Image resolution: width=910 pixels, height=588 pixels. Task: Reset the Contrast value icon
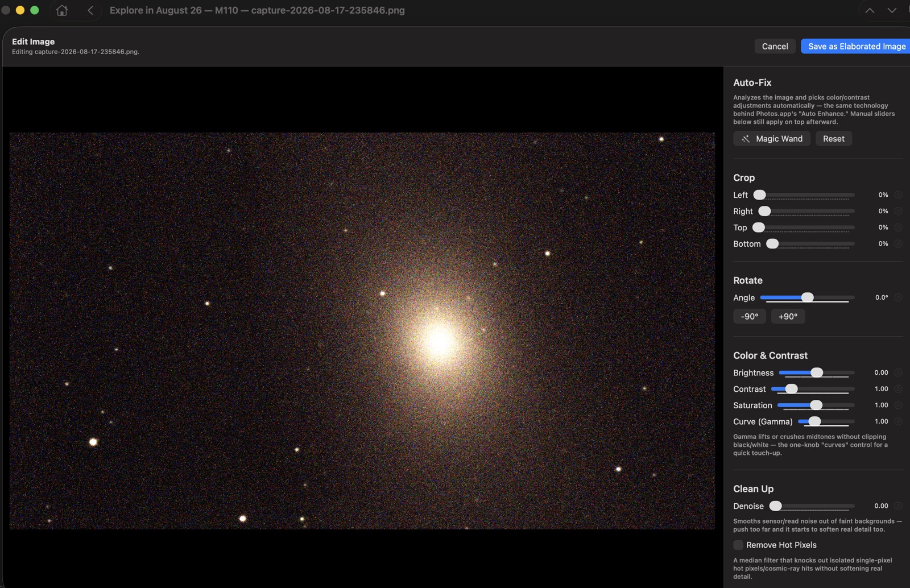(x=898, y=389)
